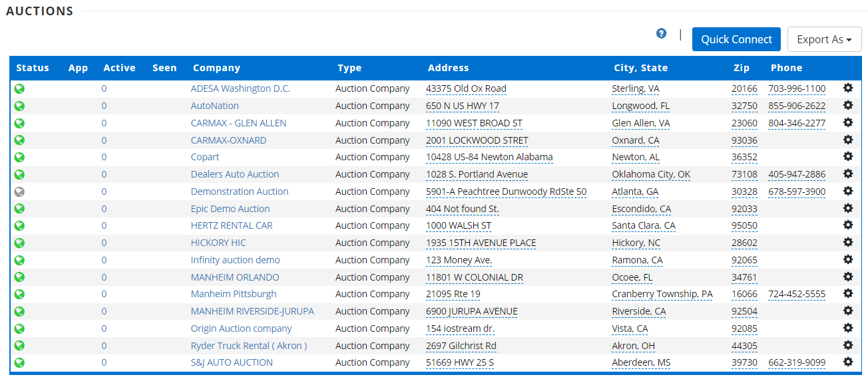Edit zip code 28602
The height and width of the screenshot is (379, 868).
[x=744, y=243]
